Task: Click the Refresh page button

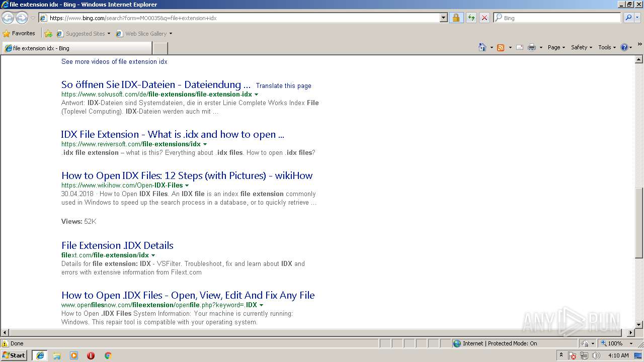Action: pos(471,18)
